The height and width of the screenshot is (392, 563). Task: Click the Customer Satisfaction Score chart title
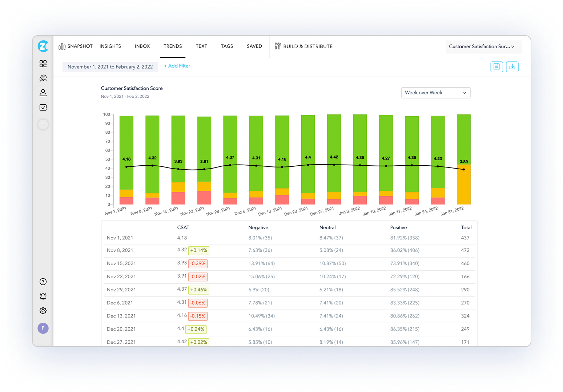(x=132, y=88)
